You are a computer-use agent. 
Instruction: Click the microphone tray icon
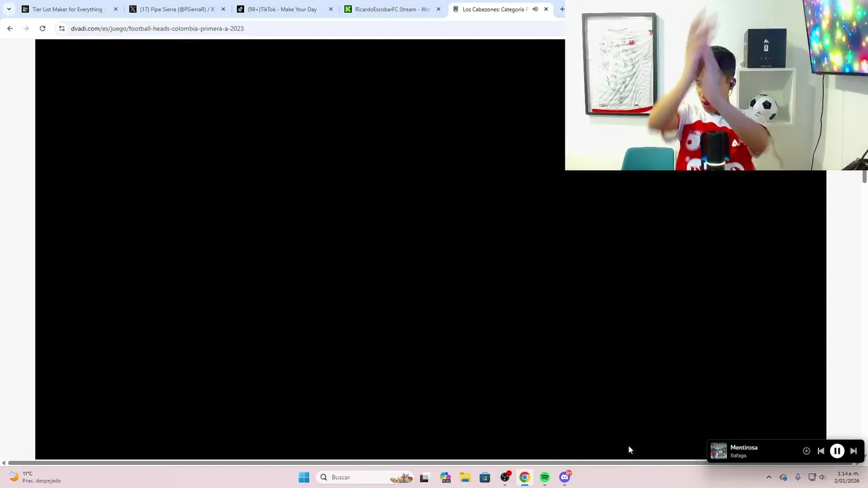point(797,477)
